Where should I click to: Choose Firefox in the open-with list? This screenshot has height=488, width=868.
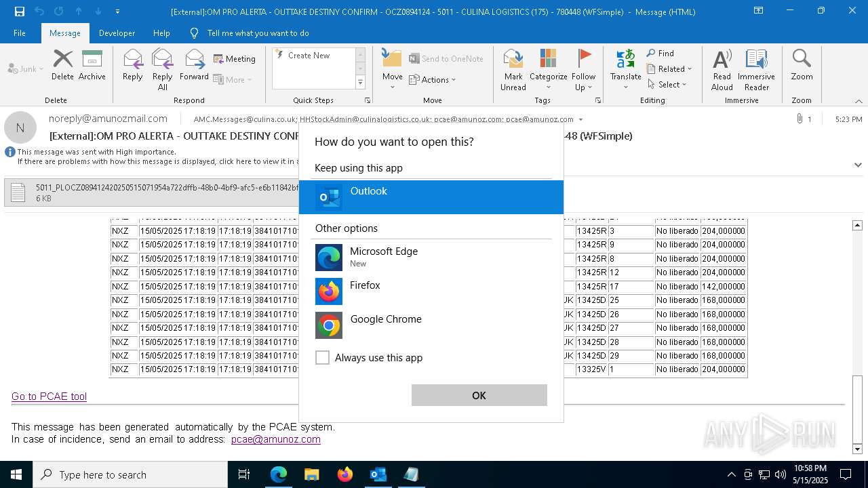431,291
